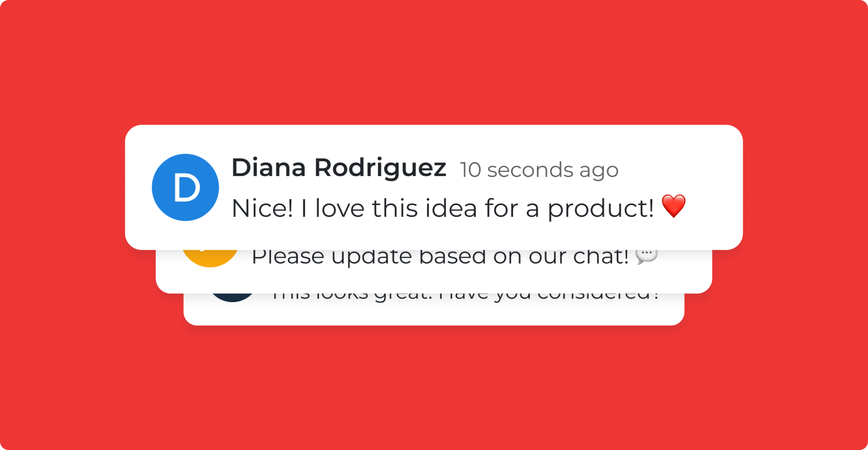Click the "10 seconds ago" timestamp
868x450 pixels.
click(x=539, y=170)
